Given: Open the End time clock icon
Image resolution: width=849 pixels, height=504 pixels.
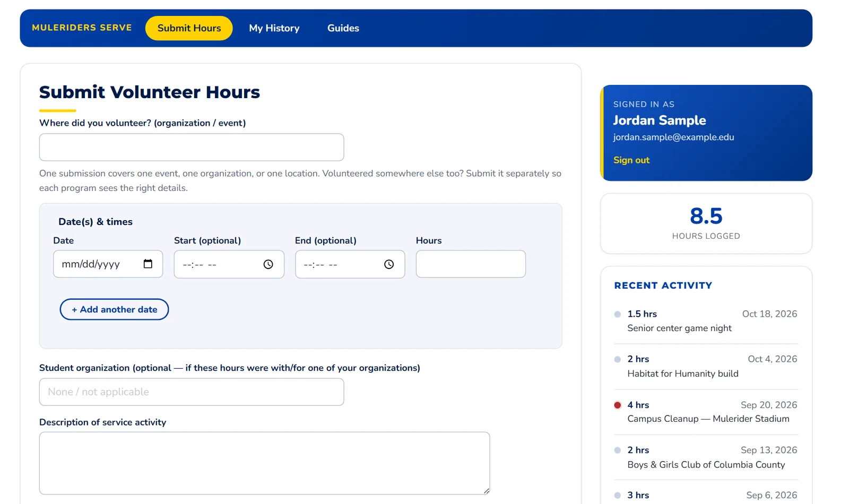Looking at the screenshot, I should [x=389, y=264].
